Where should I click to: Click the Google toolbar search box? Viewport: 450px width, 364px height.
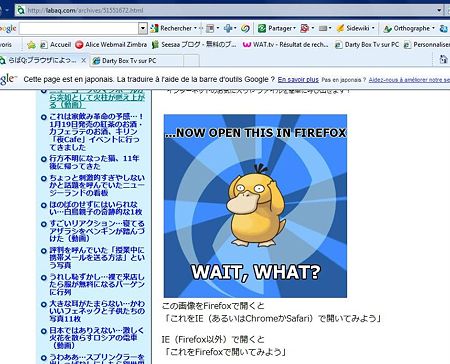(79, 29)
